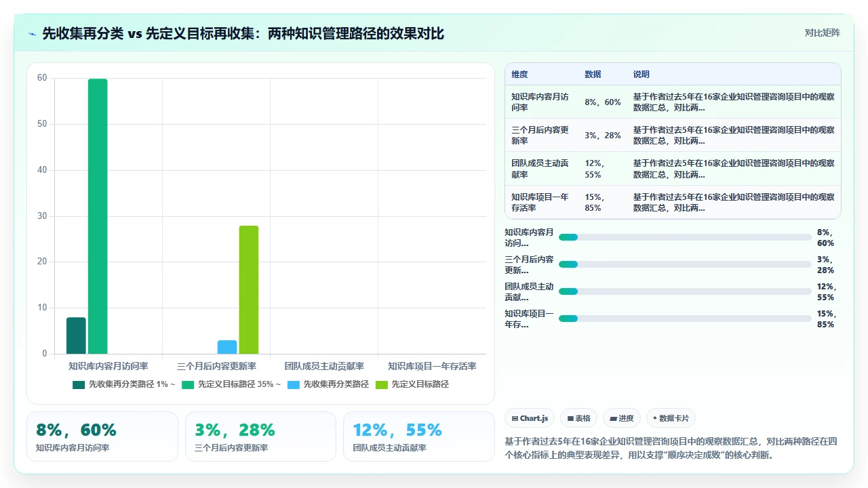Click the dark teal legend color box

coord(79,384)
